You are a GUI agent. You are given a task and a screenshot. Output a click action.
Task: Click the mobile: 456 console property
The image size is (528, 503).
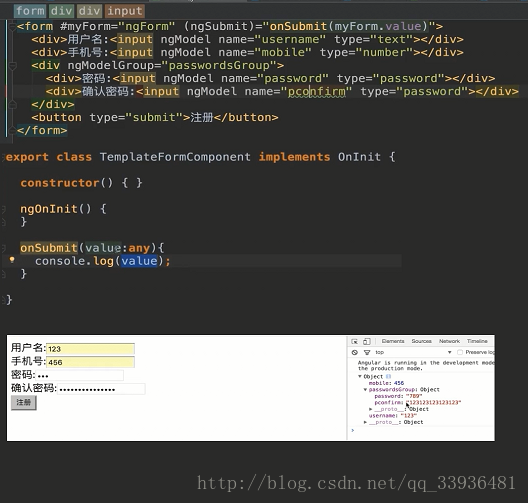(x=386, y=383)
